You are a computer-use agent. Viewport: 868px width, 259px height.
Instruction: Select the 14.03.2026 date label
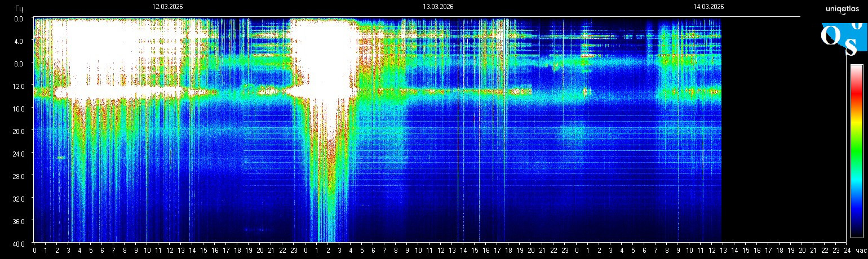coord(708,7)
